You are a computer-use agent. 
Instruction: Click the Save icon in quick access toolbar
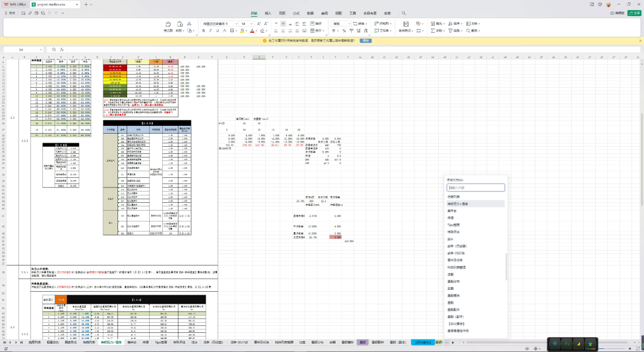tap(23, 13)
